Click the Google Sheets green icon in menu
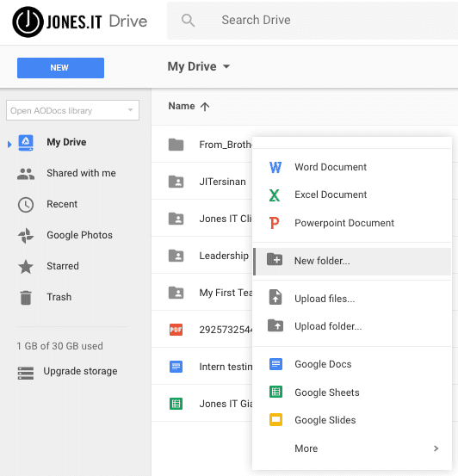This screenshot has height=476, width=458. pyautogui.click(x=275, y=392)
